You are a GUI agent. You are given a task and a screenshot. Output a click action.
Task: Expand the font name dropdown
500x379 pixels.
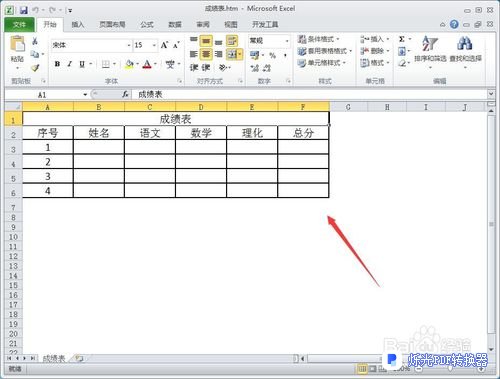point(129,45)
